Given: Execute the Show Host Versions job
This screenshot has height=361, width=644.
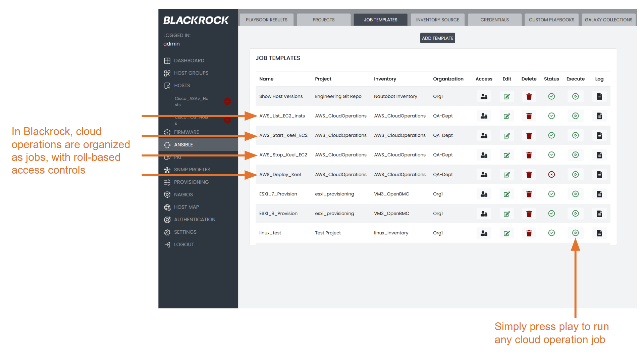Looking at the screenshot, I should point(575,96).
